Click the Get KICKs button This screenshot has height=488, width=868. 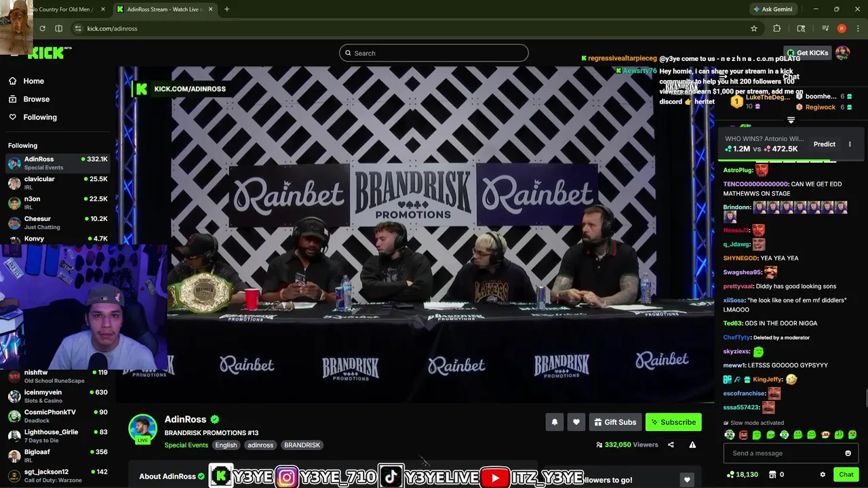pyautogui.click(x=807, y=53)
